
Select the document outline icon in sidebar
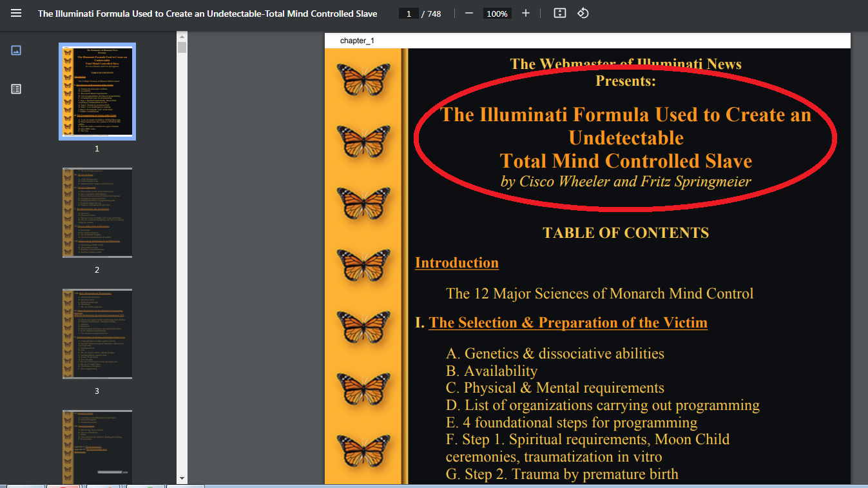click(x=16, y=89)
